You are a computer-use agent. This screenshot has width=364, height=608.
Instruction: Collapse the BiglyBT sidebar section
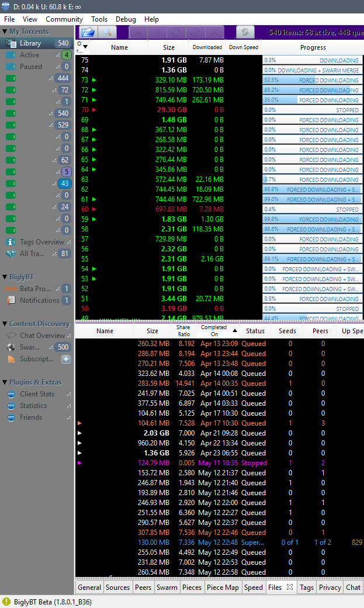pyautogui.click(x=5, y=277)
